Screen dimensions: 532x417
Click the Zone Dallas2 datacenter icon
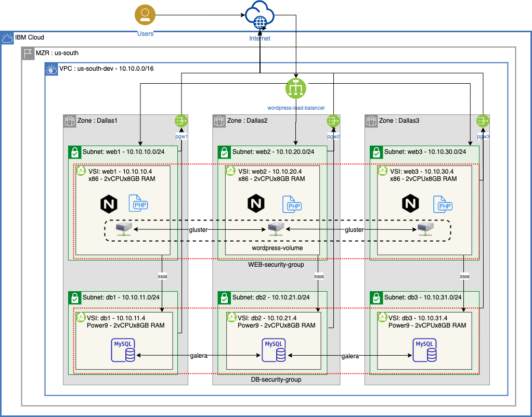point(219,121)
